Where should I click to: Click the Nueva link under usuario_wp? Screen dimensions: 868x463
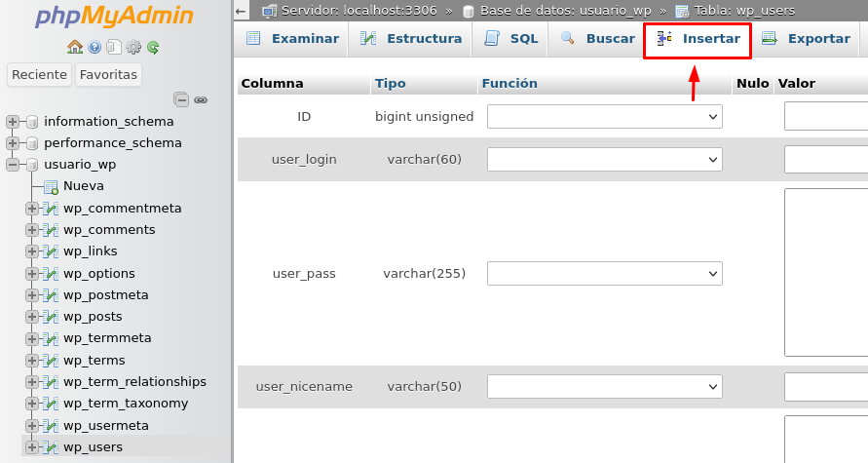click(84, 186)
